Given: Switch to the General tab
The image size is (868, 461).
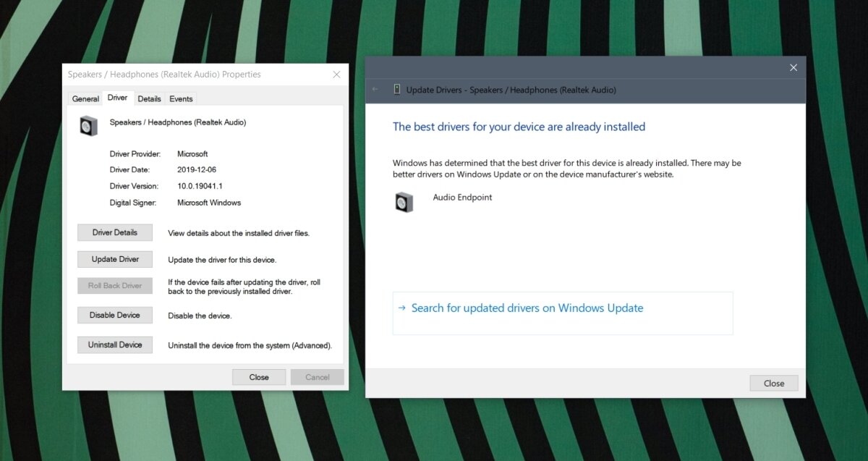Looking at the screenshot, I should (x=85, y=98).
